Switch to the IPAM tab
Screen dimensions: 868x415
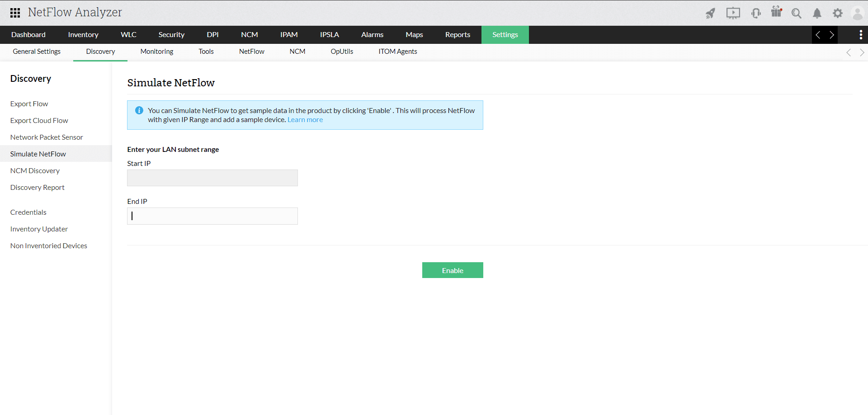click(289, 35)
